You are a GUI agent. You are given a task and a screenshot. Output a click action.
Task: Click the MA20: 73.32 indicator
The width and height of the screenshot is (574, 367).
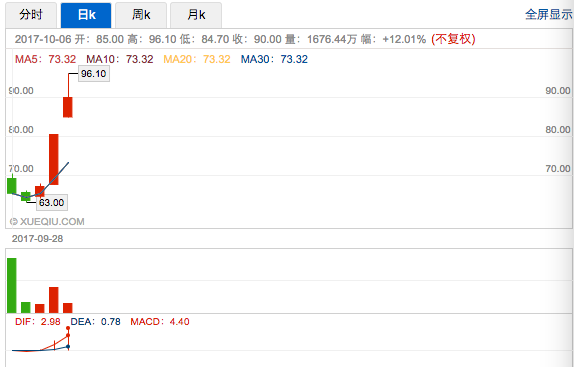point(197,59)
